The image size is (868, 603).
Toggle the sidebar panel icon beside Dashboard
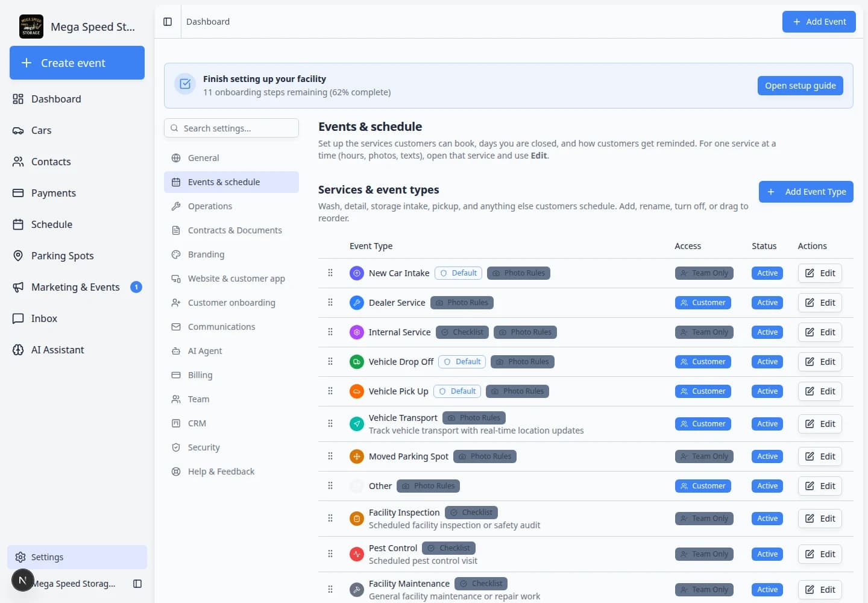168,22
